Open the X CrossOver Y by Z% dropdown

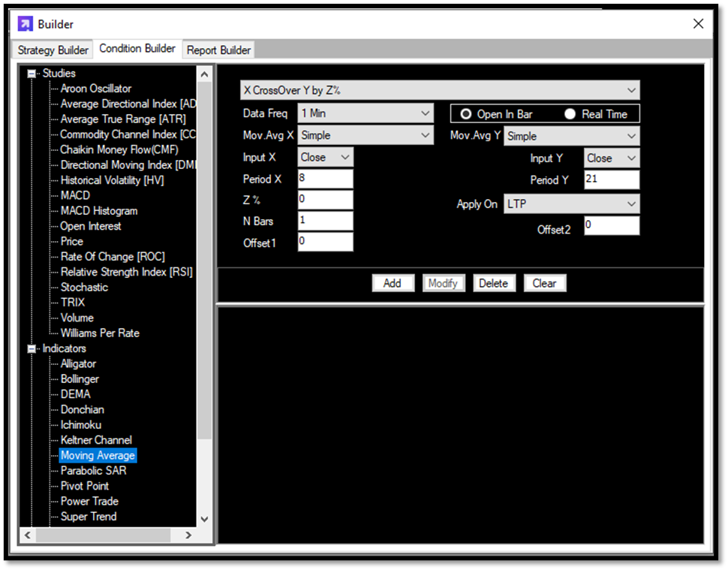[440, 90]
